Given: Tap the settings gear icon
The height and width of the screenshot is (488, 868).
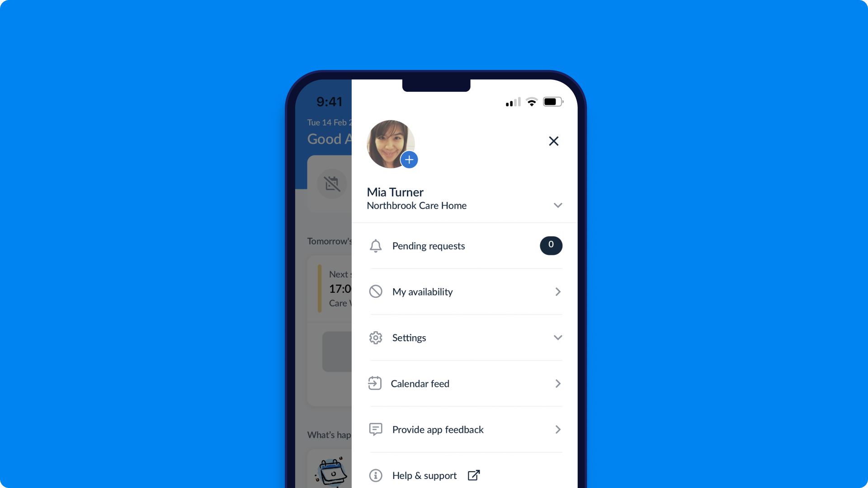Looking at the screenshot, I should 375,337.
